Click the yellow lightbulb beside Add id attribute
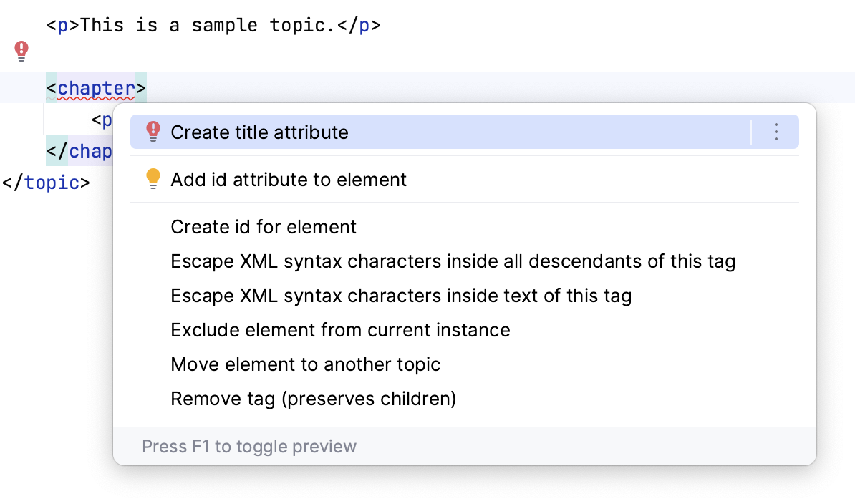 tap(153, 179)
